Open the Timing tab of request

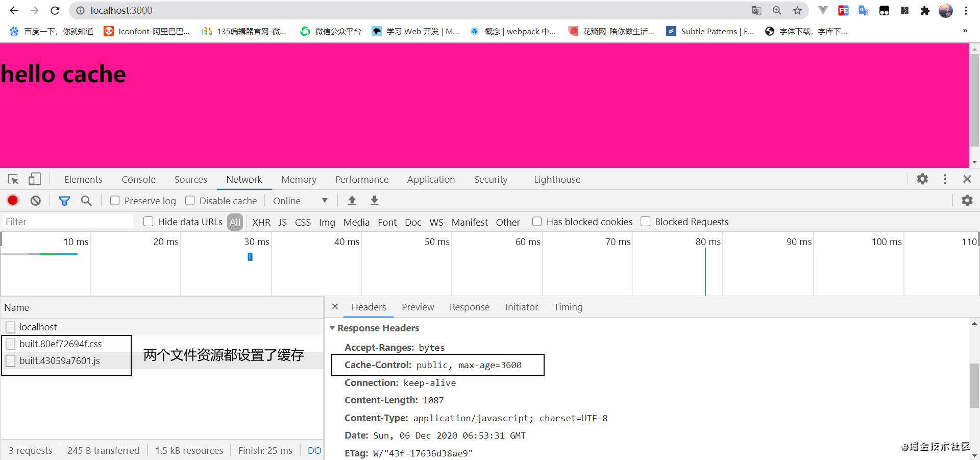568,307
